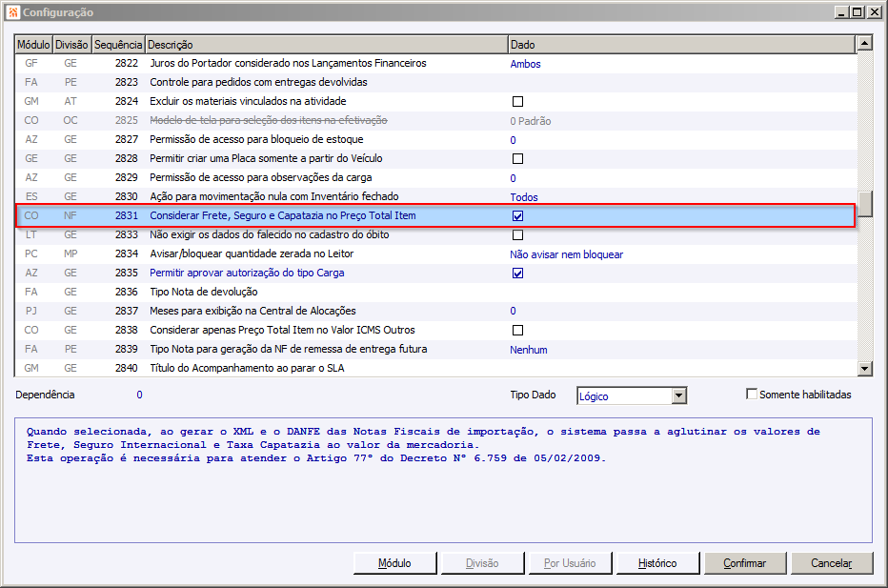The height and width of the screenshot is (588, 888).
Task: Click the Ambos value in row 2822
Action: point(526,64)
